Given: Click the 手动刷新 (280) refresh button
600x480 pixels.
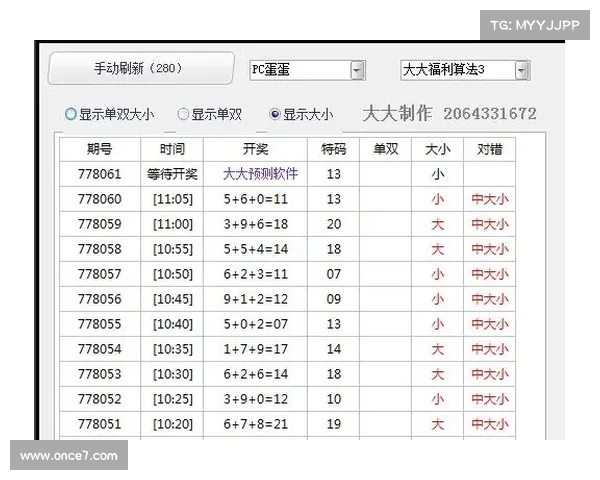Looking at the screenshot, I should coord(141,69).
